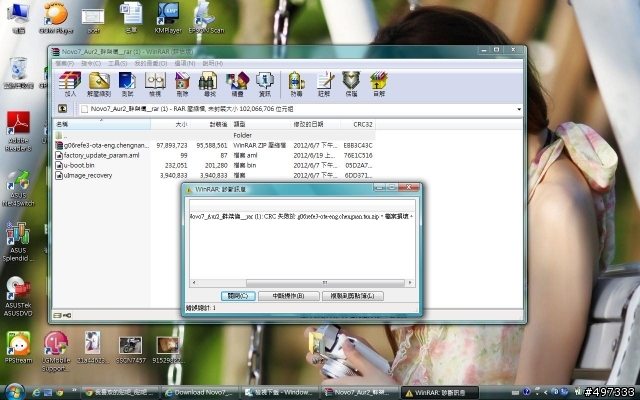This screenshot has height=400, width=640.
Task: Sort by the Modified date column header
Action: [x=315, y=124]
